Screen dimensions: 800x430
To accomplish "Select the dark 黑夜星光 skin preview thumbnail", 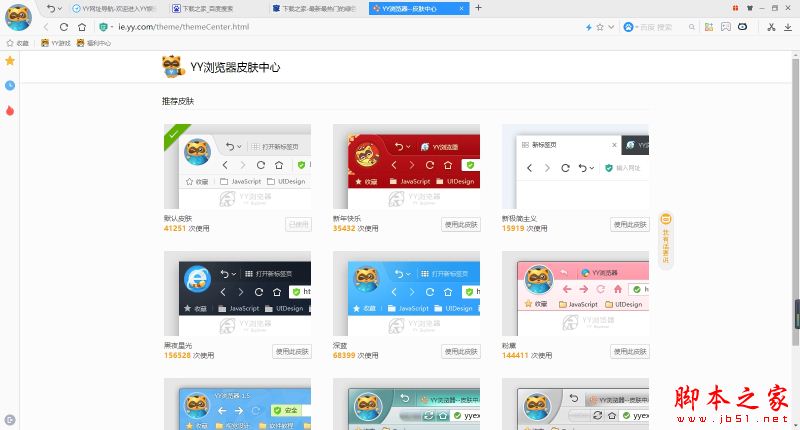I will click(237, 293).
